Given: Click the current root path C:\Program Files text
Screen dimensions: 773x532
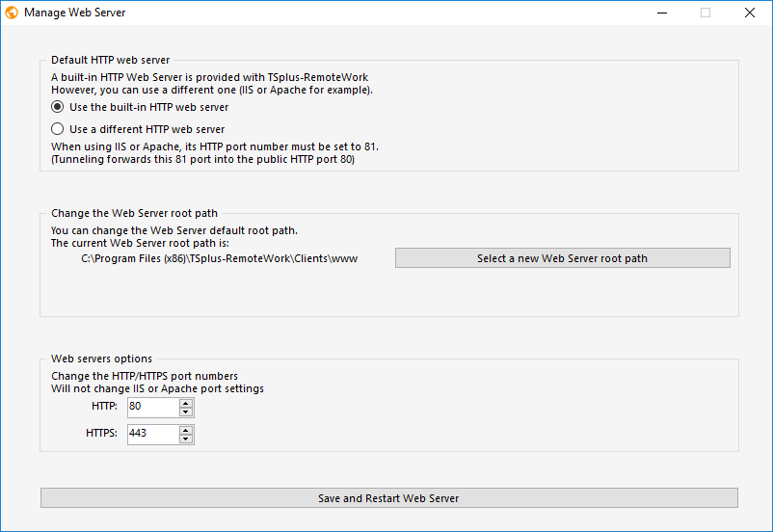Looking at the screenshot, I should pos(220,258).
